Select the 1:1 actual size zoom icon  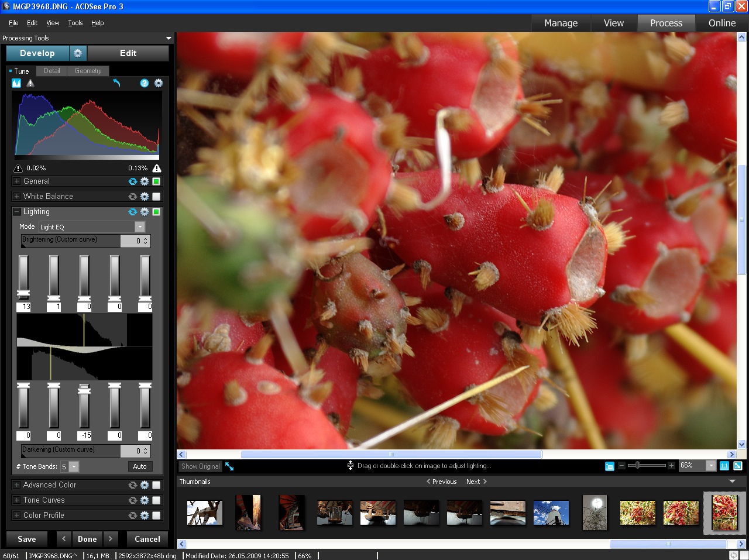(723, 465)
